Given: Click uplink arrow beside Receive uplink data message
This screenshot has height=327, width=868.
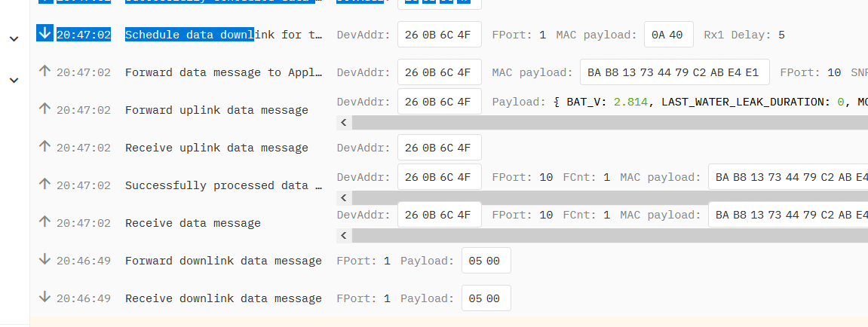Looking at the screenshot, I should (44, 147).
